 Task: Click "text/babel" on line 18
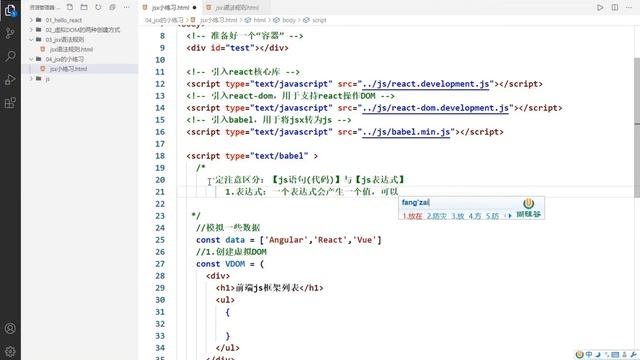click(279, 156)
